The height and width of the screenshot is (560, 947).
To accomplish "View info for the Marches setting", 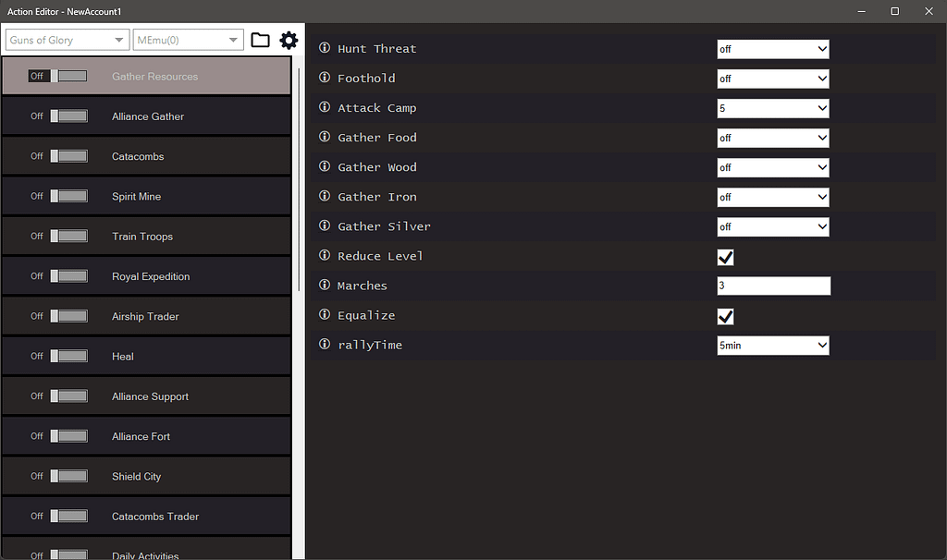I will [x=323, y=286].
